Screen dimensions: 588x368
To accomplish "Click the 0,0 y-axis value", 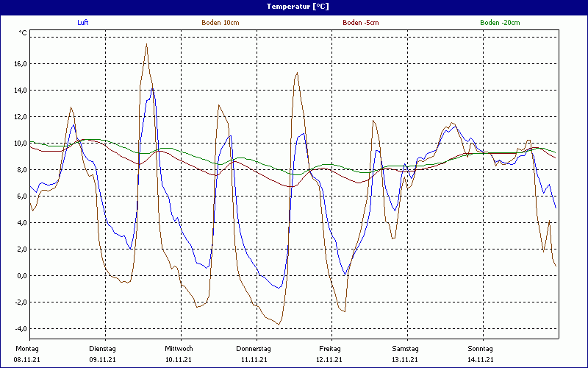I will (x=22, y=275).
